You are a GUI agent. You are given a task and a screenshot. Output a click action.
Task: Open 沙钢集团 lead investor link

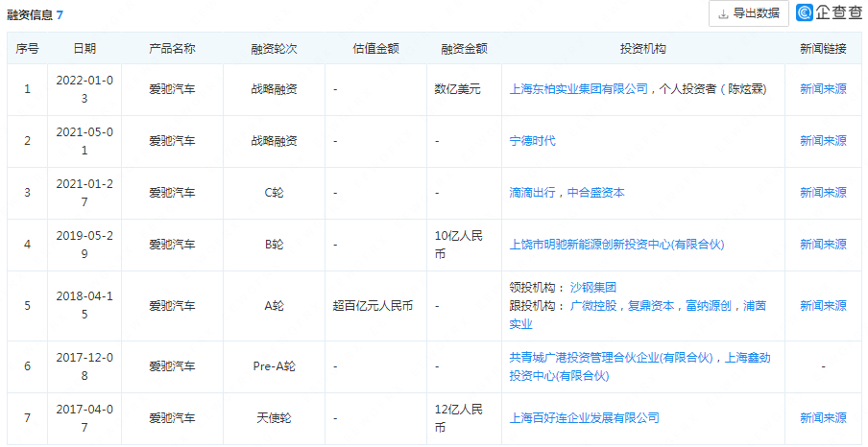tap(592, 288)
